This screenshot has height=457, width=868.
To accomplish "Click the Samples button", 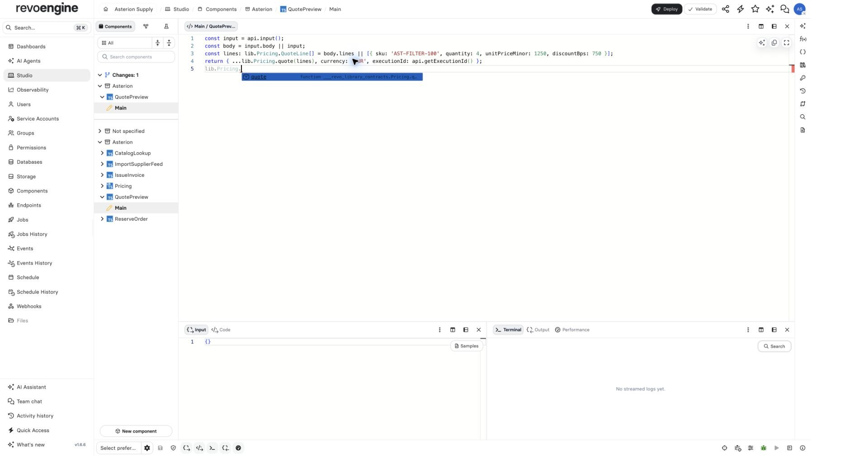I will [x=467, y=346].
